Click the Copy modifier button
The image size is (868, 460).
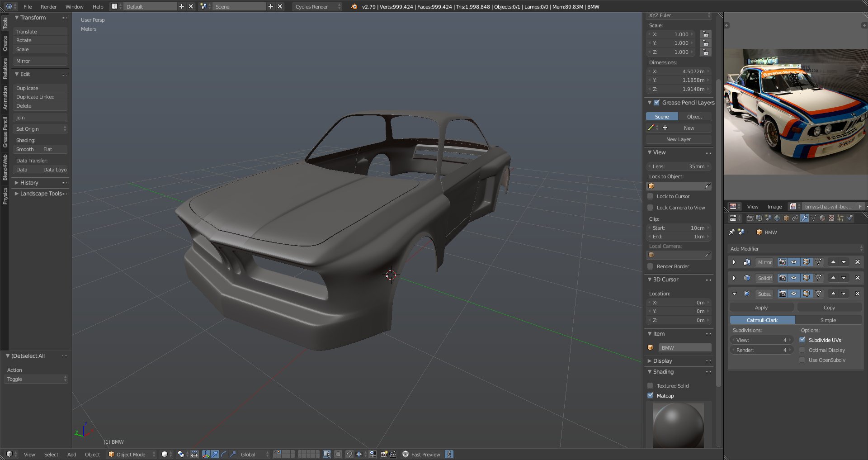pos(829,307)
